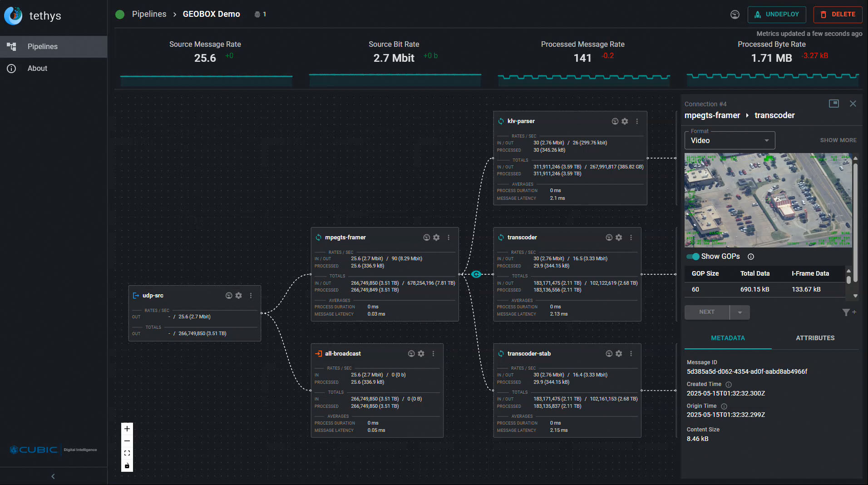Open settings gear on transcoder-stab node
Screen dimensions: 868x485
coord(619,354)
